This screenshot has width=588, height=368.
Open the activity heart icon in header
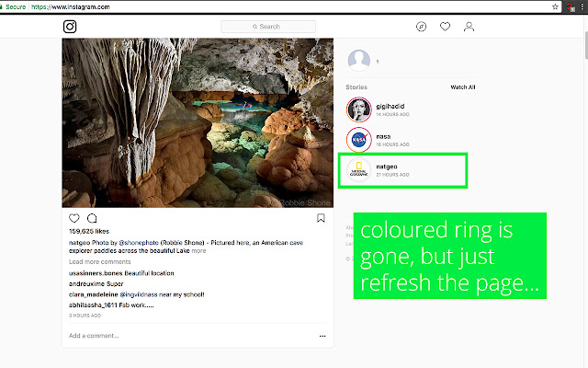click(x=445, y=27)
